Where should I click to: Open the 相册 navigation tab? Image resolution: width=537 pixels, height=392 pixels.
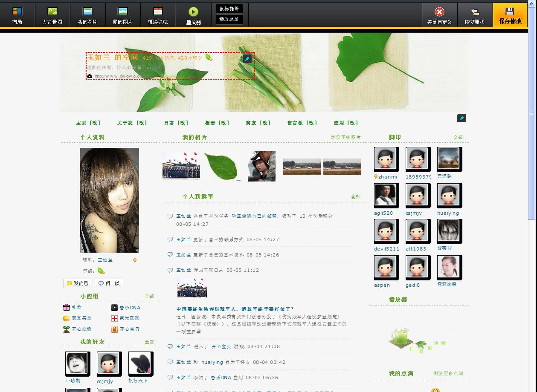pos(210,123)
